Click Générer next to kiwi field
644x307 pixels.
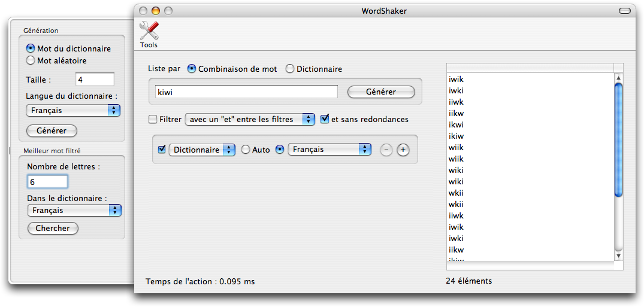pyautogui.click(x=381, y=92)
